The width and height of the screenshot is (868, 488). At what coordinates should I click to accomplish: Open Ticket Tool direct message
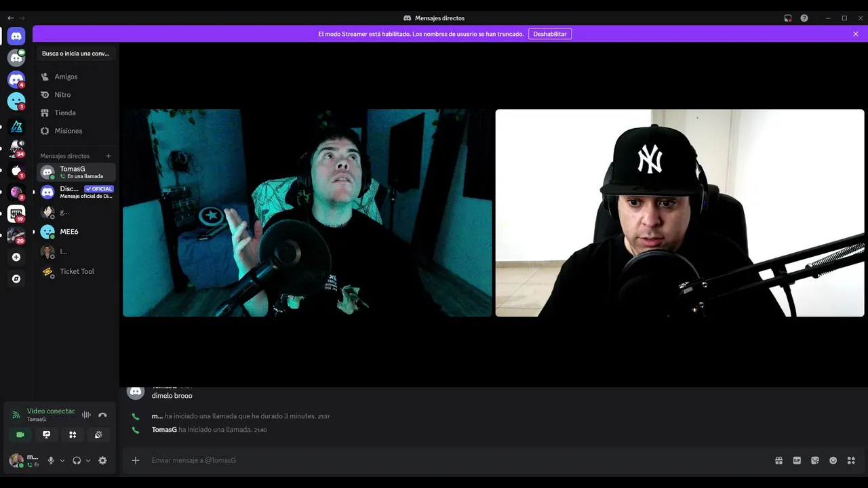(75, 271)
